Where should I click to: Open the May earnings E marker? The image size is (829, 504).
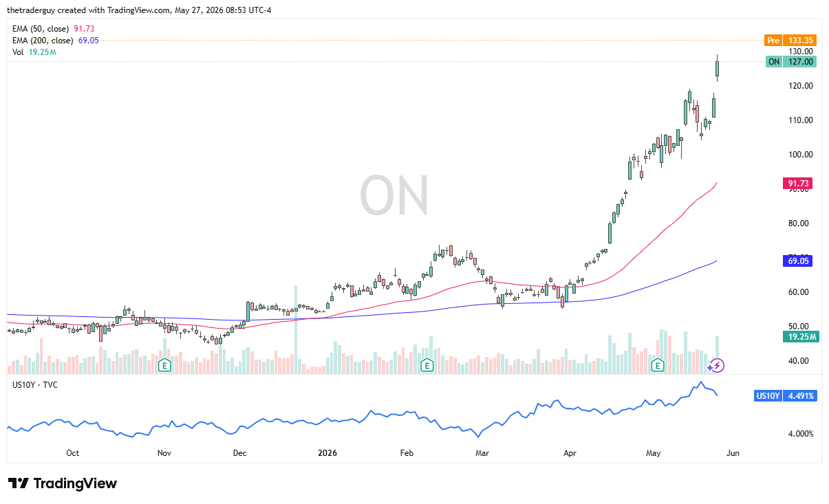click(x=658, y=365)
